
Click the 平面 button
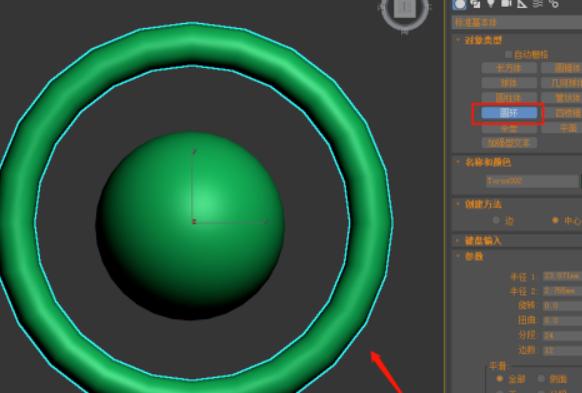(x=561, y=128)
